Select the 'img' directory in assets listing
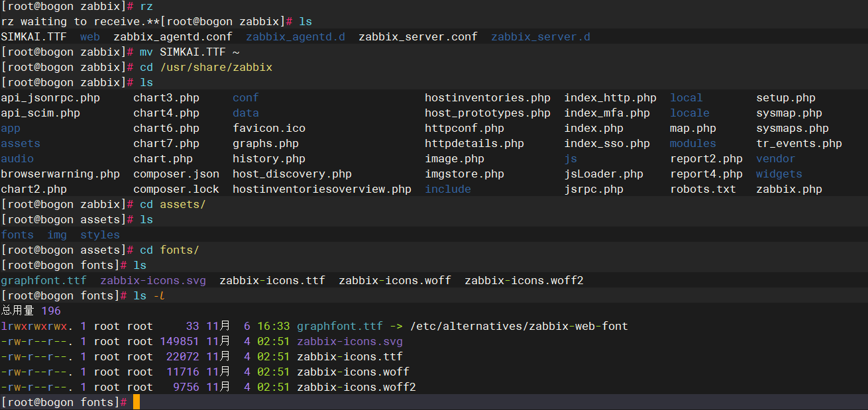Screen dimensions: 868x410 coord(57,234)
